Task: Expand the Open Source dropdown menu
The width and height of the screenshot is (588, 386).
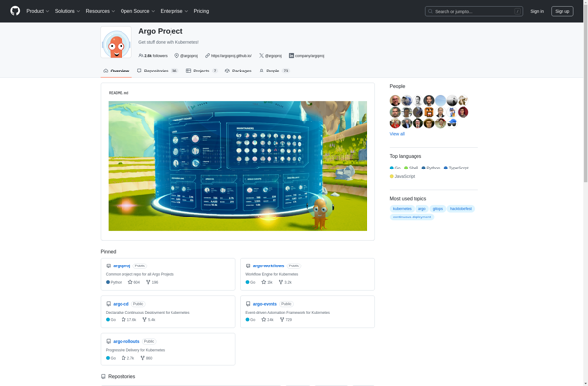Action: tap(137, 11)
